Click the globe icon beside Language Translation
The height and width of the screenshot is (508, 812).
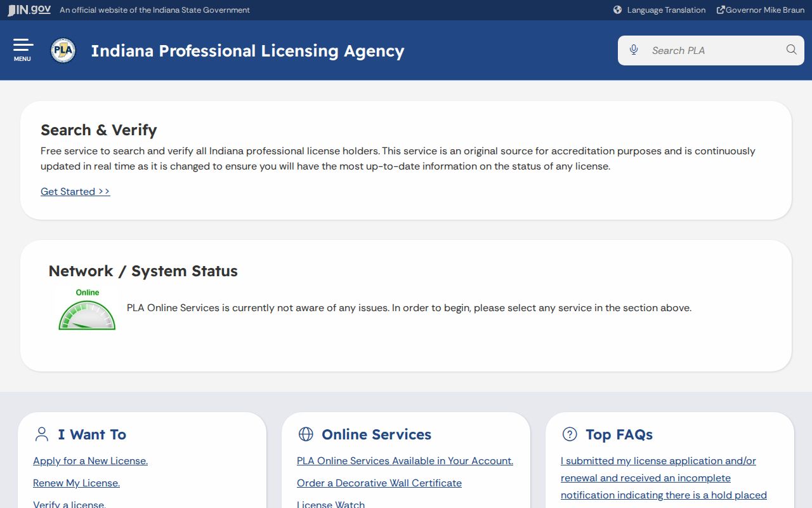point(617,10)
